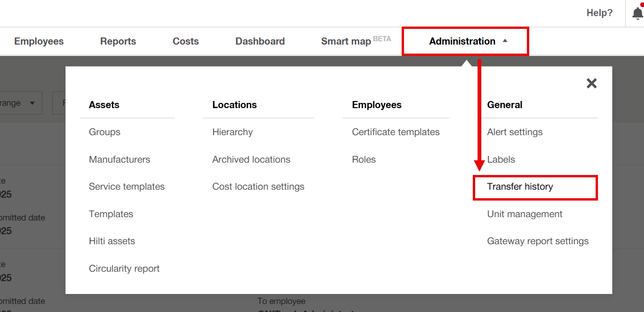The width and height of the screenshot is (644, 312).
Task: Collapse the Administration dropdown arrow
Action: pos(505,41)
